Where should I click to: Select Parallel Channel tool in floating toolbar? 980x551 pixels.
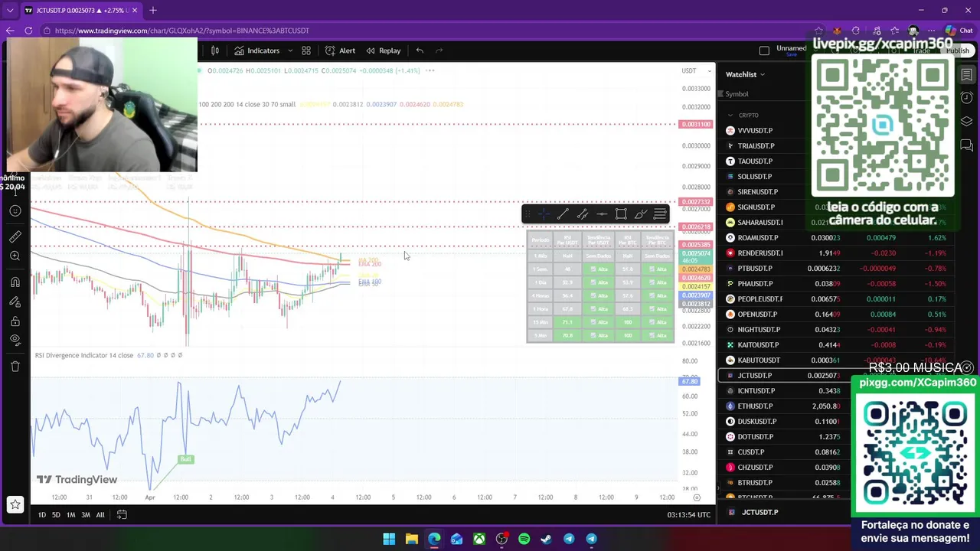[x=583, y=214]
